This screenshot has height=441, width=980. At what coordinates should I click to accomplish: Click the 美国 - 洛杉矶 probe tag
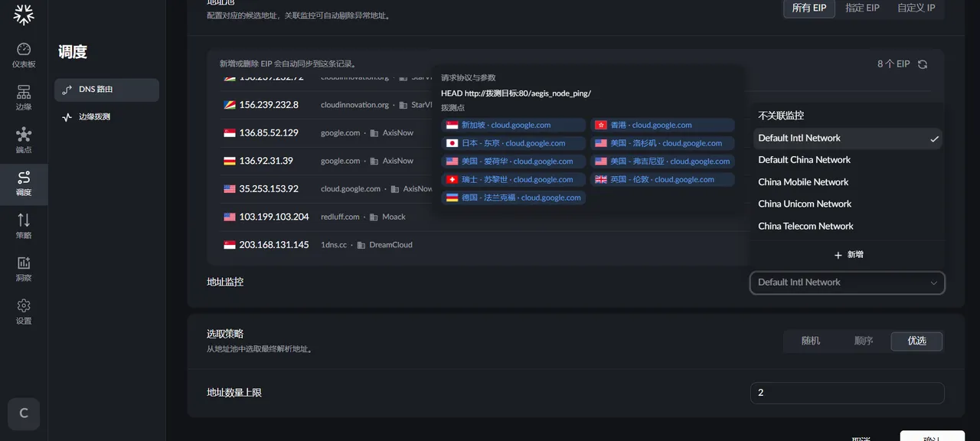[662, 143]
